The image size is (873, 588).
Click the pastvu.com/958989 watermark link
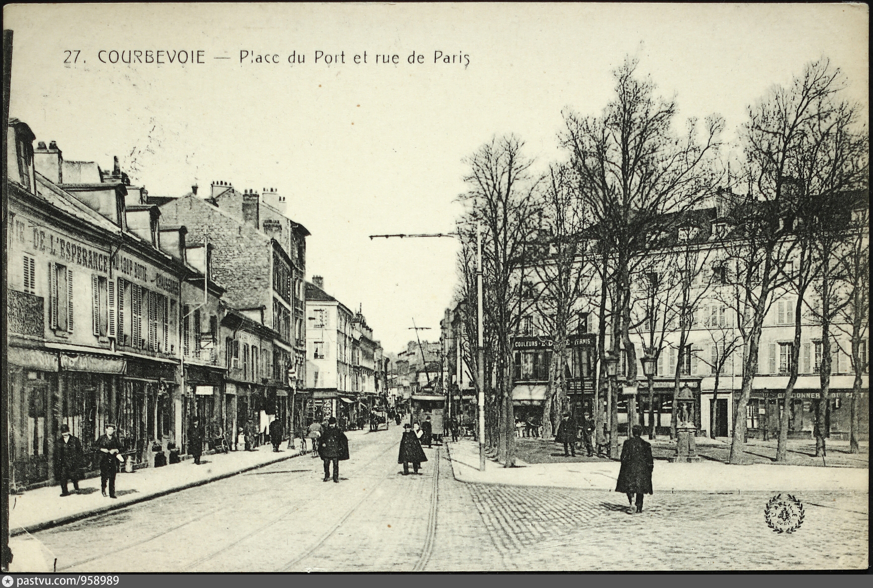(68, 581)
